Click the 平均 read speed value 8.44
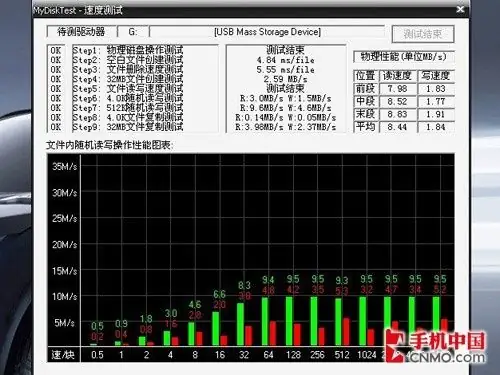Screen dimensions: 500x375 click(x=398, y=127)
